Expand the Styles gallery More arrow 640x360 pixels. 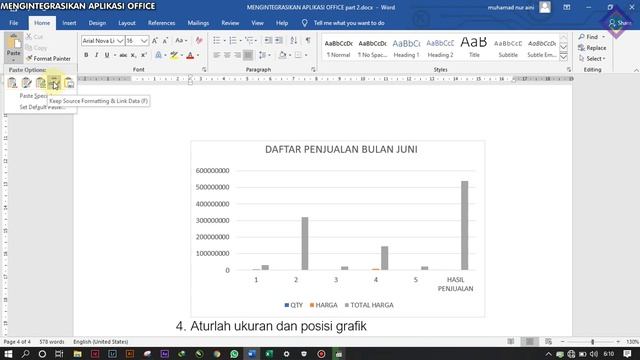[x=564, y=57]
